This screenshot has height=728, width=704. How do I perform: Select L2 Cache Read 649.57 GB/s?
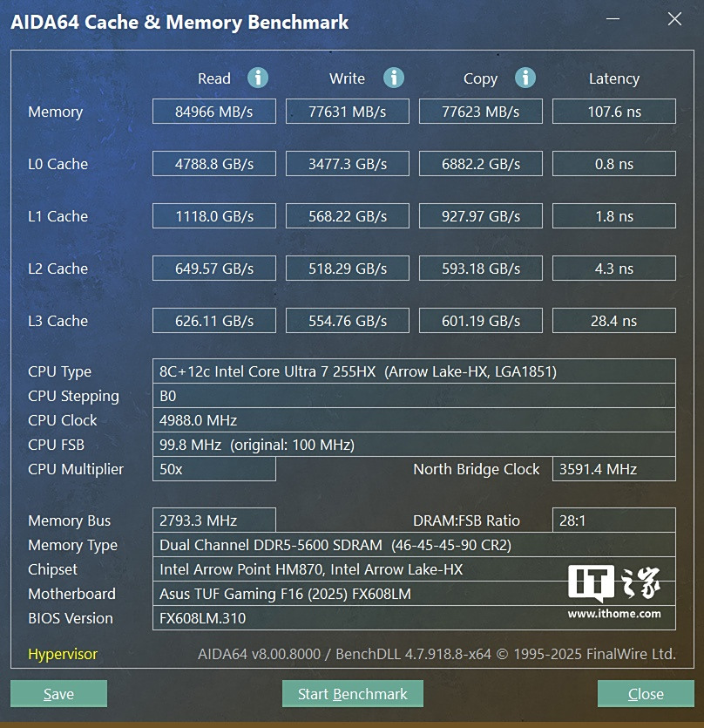(214, 269)
